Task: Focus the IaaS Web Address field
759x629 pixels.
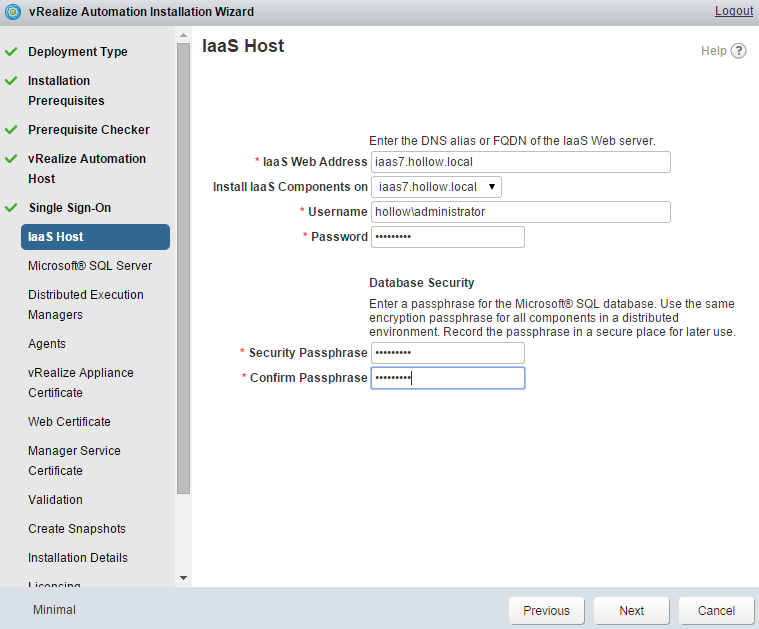Action: point(520,162)
